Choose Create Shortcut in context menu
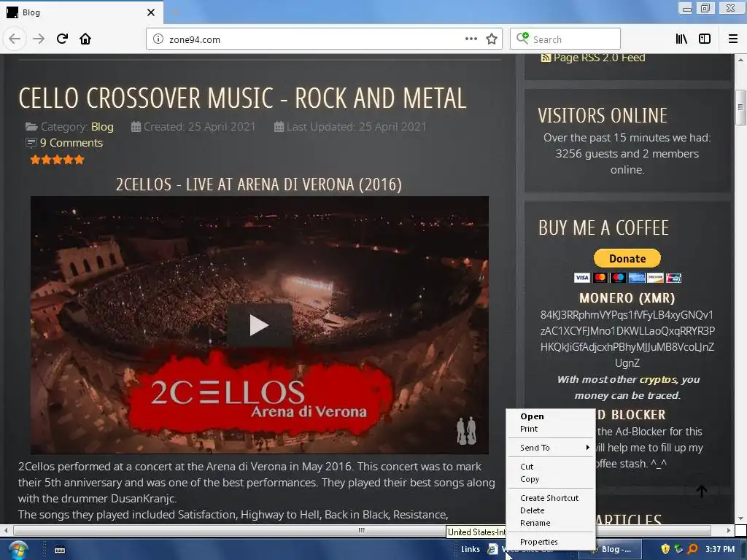 (x=551, y=497)
